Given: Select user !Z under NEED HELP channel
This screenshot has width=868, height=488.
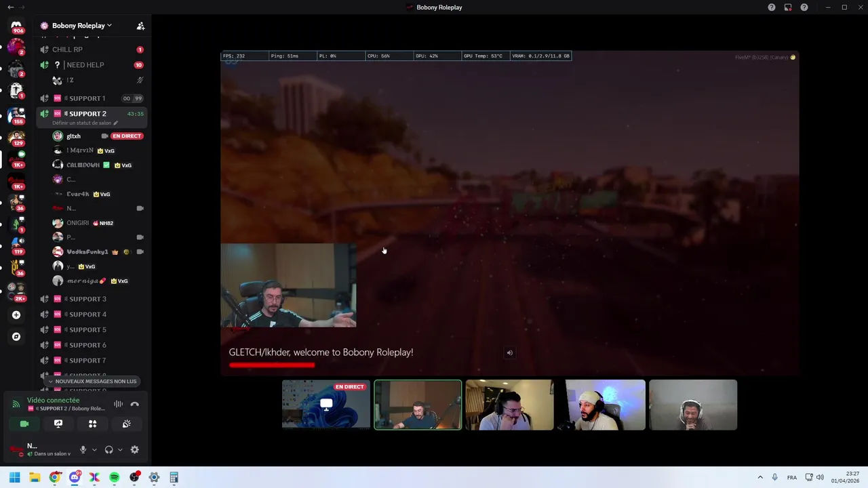Looking at the screenshot, I should [x=98, y=80].
